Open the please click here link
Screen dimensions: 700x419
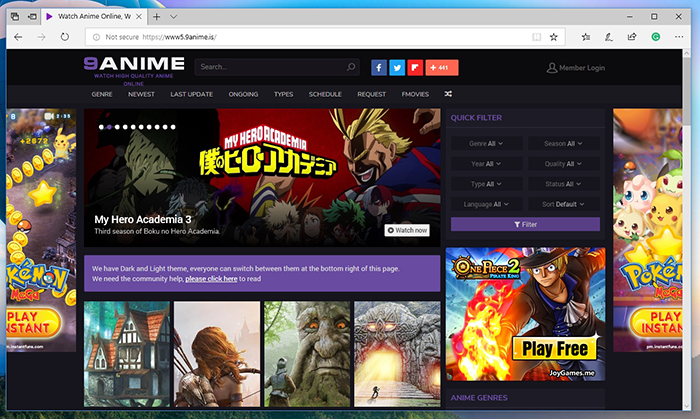click(211, 279)
